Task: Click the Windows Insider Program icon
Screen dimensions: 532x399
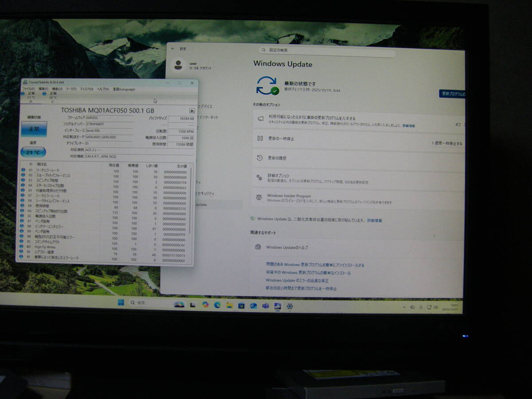Action: 259,198
